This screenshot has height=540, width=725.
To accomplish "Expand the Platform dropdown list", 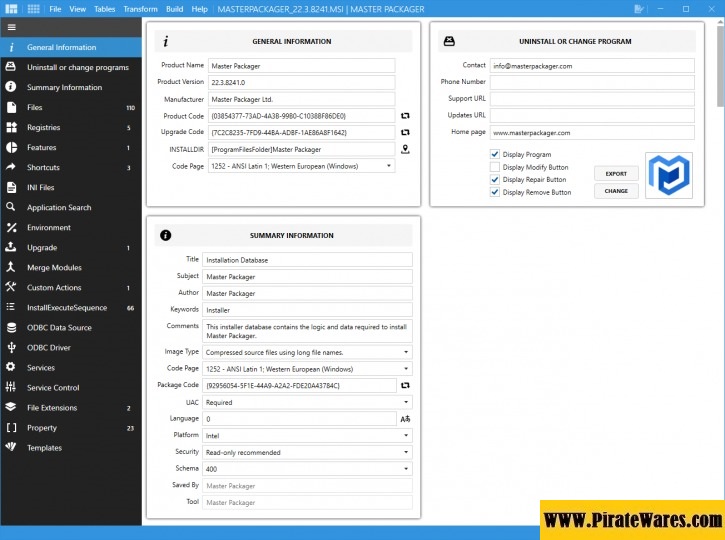I will point(307,436).
